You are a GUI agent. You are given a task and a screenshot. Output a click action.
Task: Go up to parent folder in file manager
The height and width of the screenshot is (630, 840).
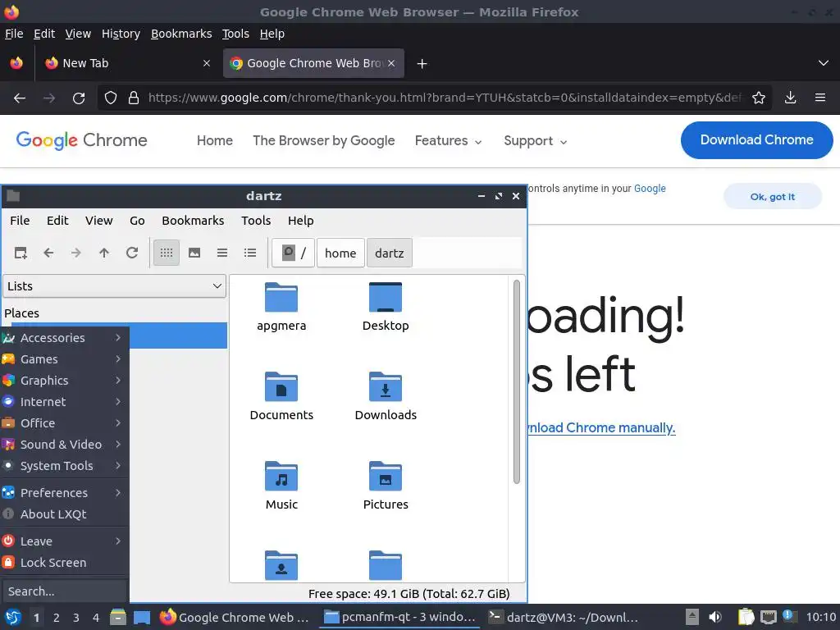coord(104,253)
